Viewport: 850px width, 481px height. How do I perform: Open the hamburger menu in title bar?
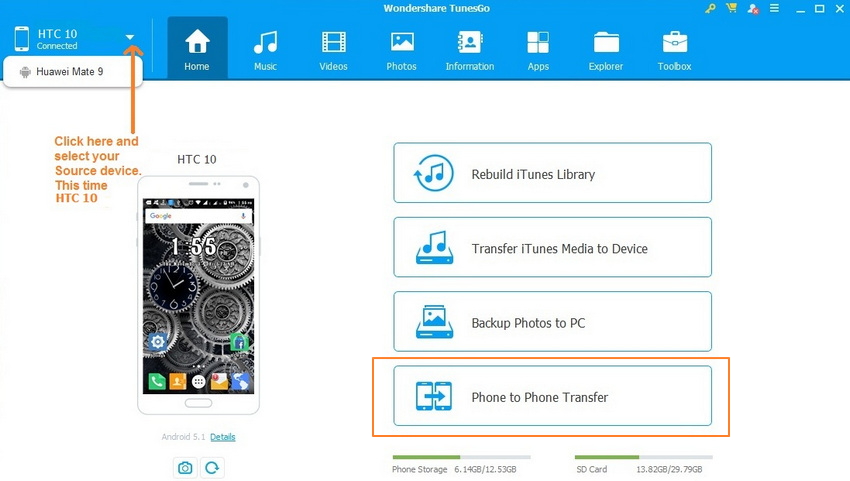(775, 9)
